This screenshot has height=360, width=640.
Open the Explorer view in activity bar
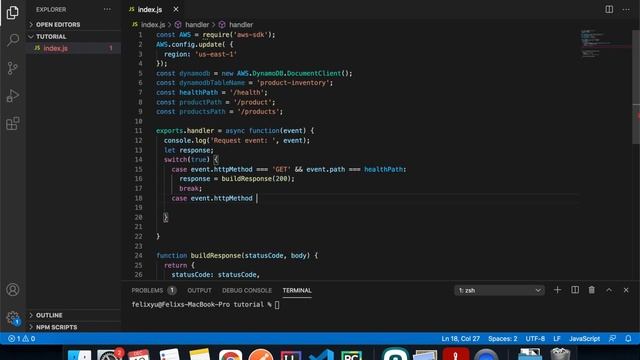click(x=13, y=13)
